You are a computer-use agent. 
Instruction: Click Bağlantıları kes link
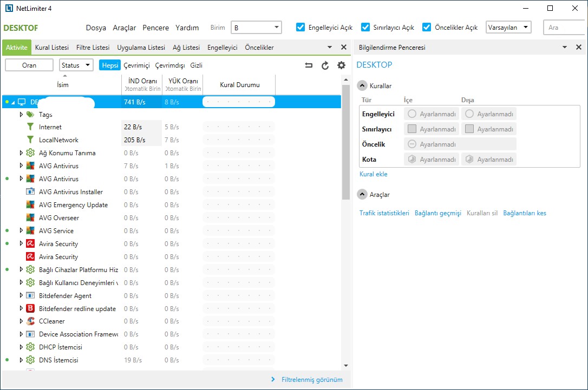525,213
